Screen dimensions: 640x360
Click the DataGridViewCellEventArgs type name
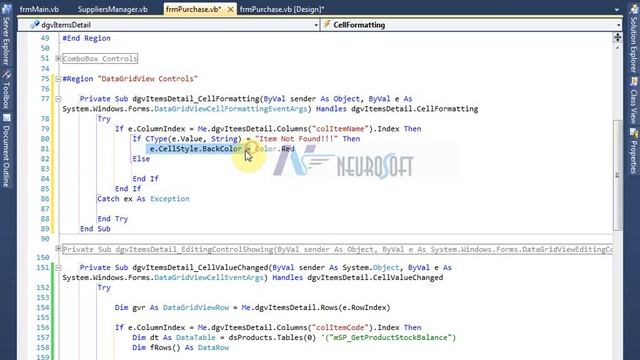pyautogui.click(x=209, y=278)
